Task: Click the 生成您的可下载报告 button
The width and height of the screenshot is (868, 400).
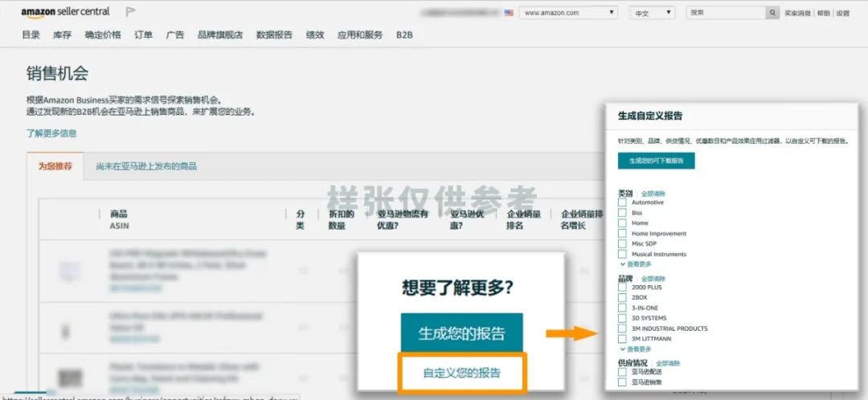Action: [x=656, y=161]
